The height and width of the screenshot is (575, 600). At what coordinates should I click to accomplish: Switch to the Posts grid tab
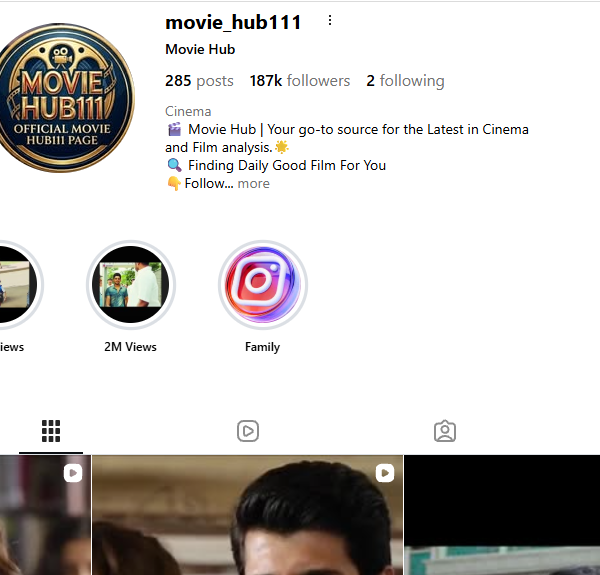pos(51,431)
